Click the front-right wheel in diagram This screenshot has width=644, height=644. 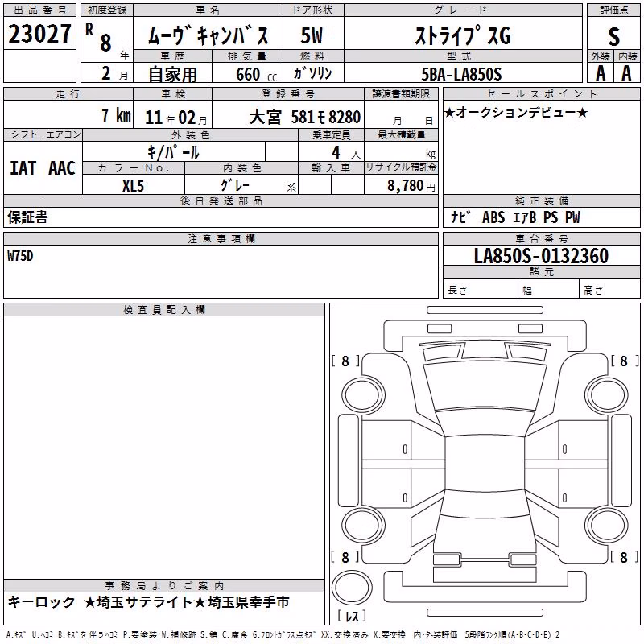[607, 395]
